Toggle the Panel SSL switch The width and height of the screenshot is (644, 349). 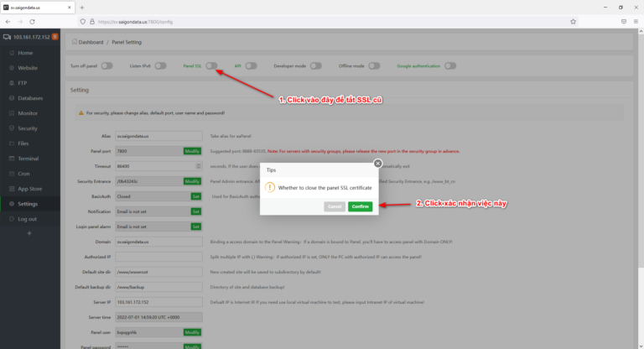211,65
